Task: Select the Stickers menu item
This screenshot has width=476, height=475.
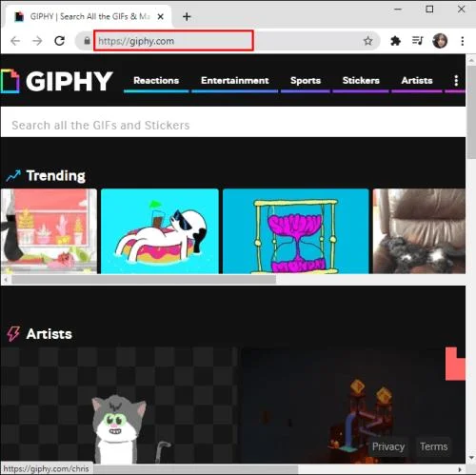Action: [x=361, y=81]
